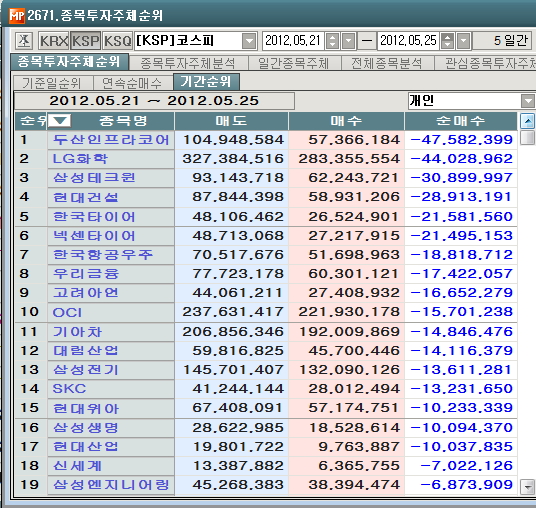Select net-buy value -15,701,238

461,312
